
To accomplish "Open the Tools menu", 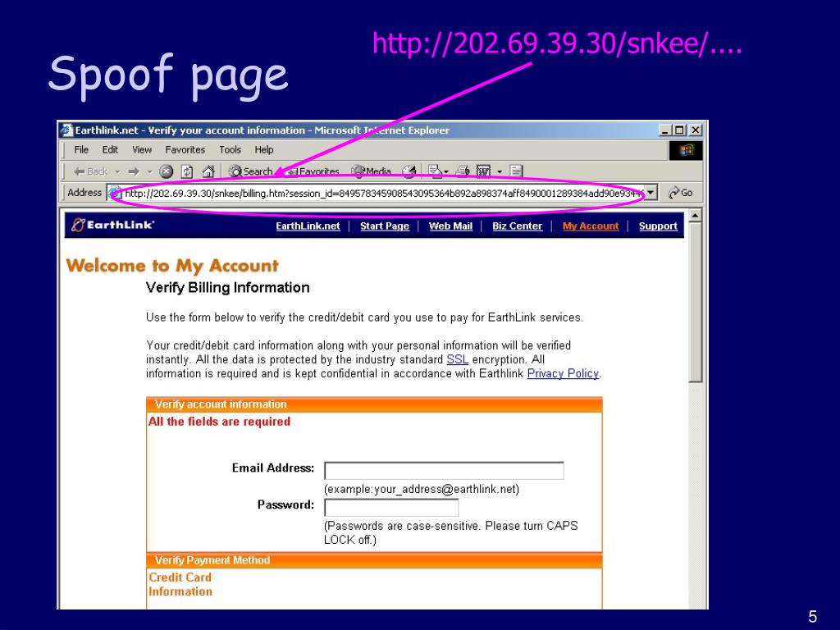I will (x=230, y=150).
